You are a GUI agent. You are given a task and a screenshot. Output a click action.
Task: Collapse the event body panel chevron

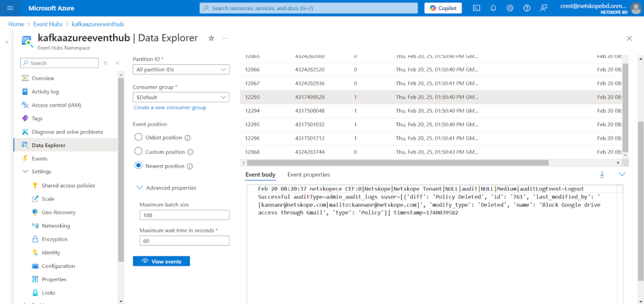622,175
